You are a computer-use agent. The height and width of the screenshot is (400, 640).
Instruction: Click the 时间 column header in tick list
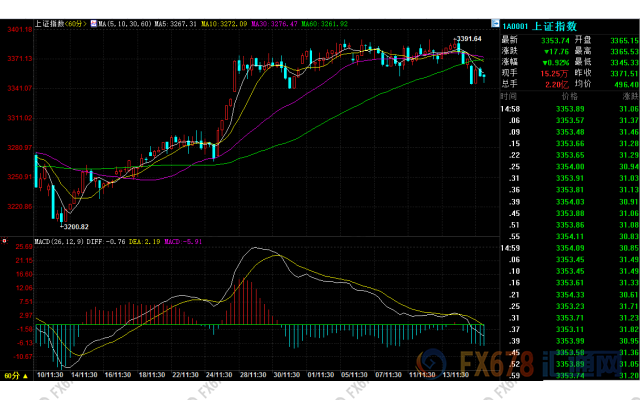510,96
